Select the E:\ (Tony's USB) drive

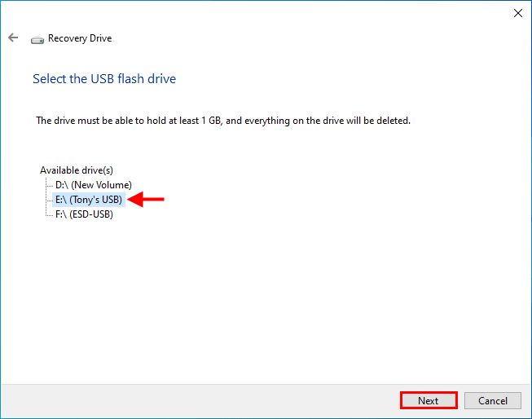coord(89,200)
